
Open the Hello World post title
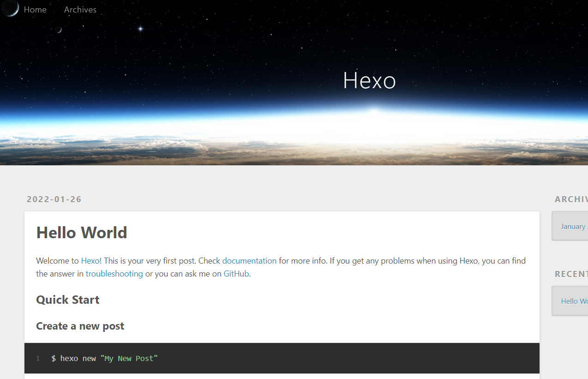point(82,232)
